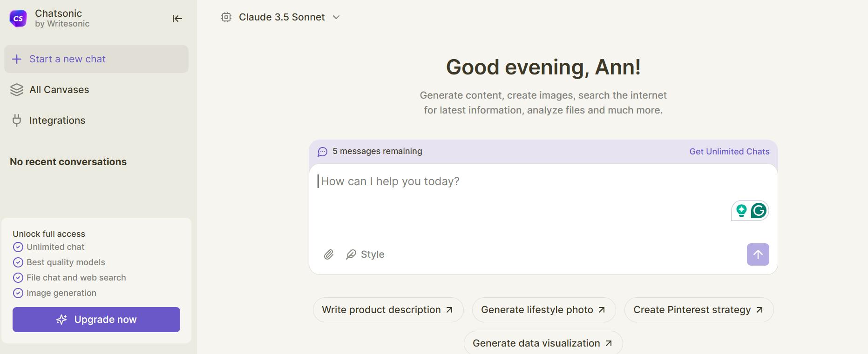Click the model chip icon beside Claude 3.5 Sonnet
Screen dimensions: 868x354
pyautogui.click(x=226, y=17)
